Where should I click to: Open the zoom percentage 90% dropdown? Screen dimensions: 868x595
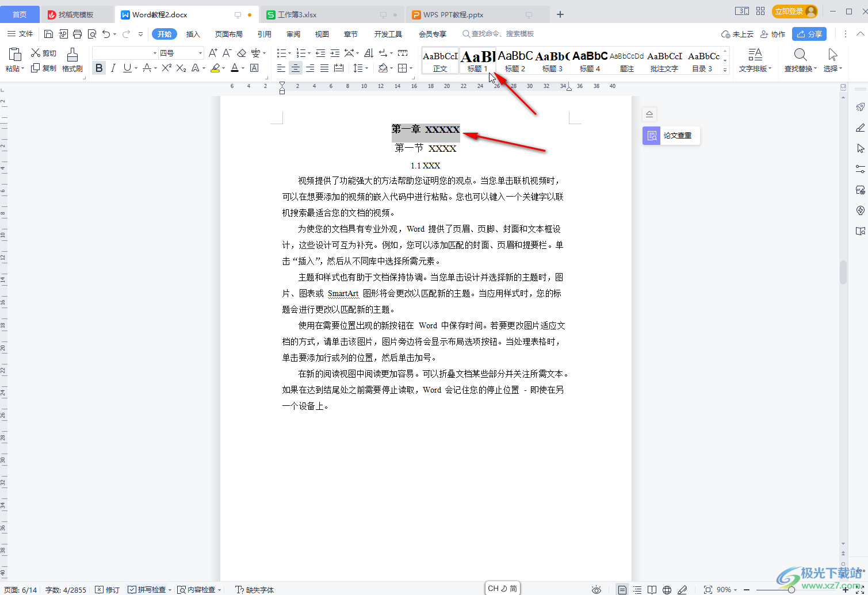[x=727, y=590]
